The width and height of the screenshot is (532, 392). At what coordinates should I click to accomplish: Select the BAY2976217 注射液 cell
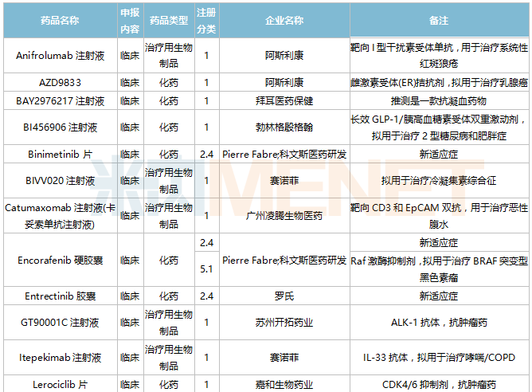(60, 100)
